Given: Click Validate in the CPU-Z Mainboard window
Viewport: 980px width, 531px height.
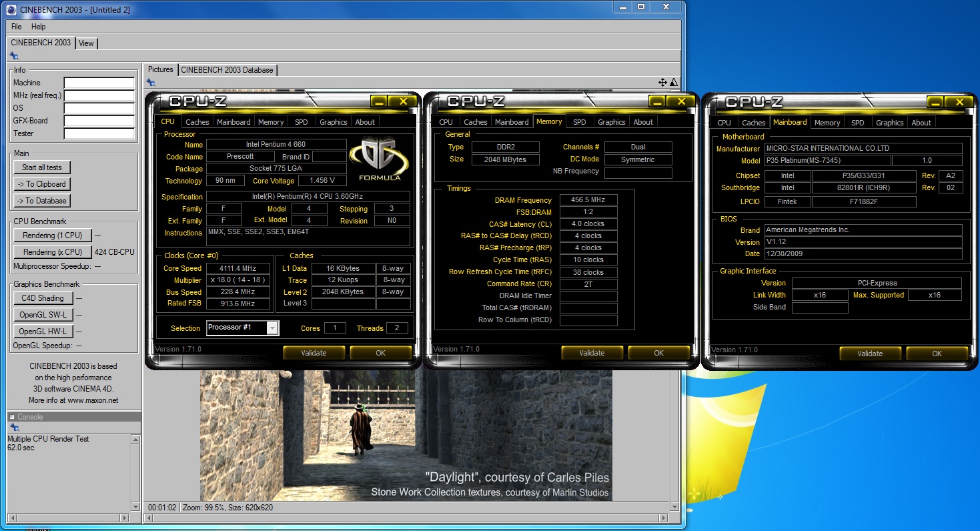Looking at the screenshot, I should tap(870, 354).
